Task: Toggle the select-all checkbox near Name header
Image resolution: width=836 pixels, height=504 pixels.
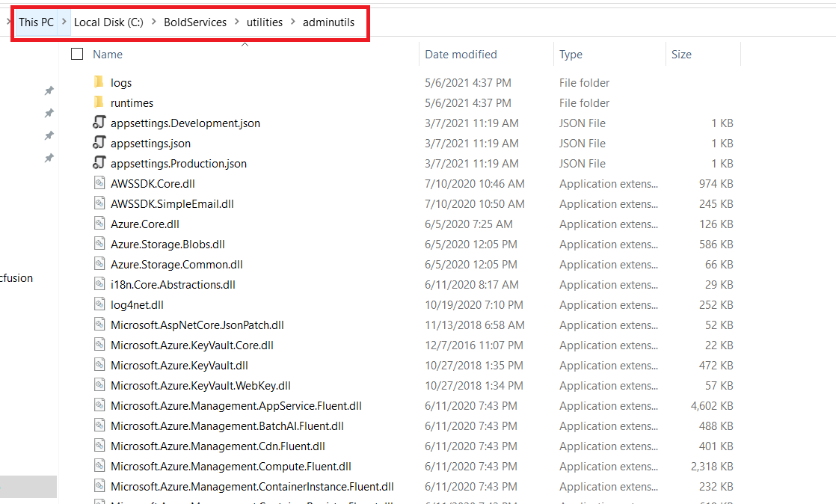Action: (x=77, y=54)
